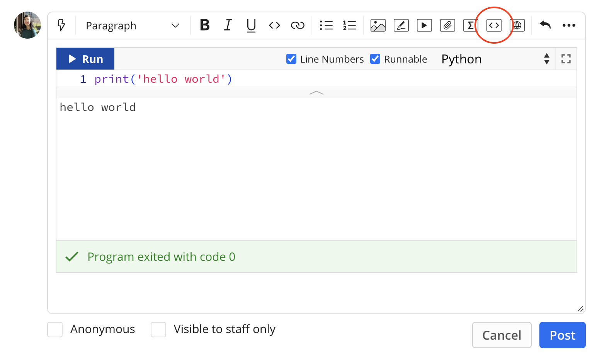Image resolution: width=602 pixels, height=364 pixels.
Task: Expand code snippet to fullscreen
Action: tap(566, 59)
